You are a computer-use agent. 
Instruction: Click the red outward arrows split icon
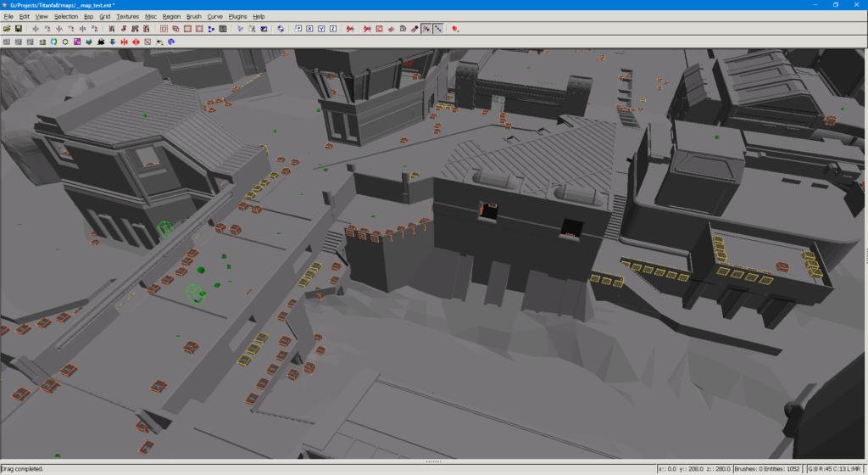(x=136, y=42)
